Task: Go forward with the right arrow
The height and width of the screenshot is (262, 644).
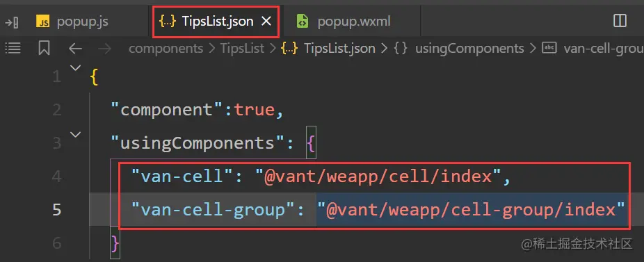Action: pos(105,49)
